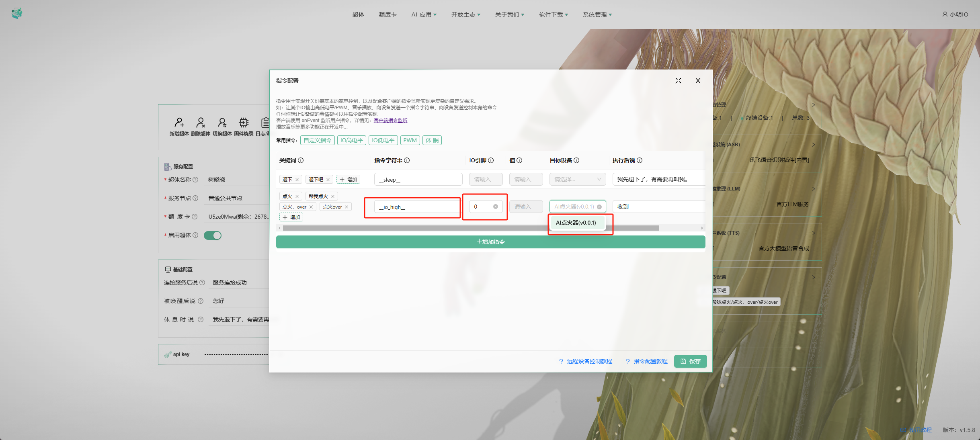Open 固件烧录 chip icon
Image resolution: width=980 pixels, height=440 pixels.
coord(244,123)
